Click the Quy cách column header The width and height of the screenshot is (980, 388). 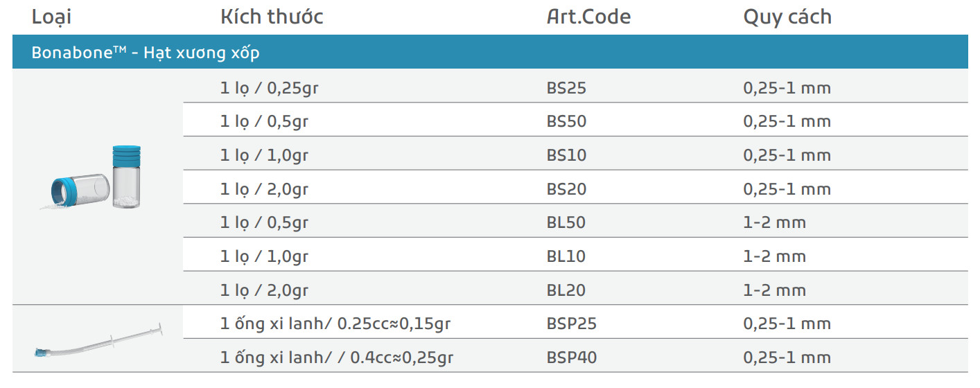[x=787, y=17]
